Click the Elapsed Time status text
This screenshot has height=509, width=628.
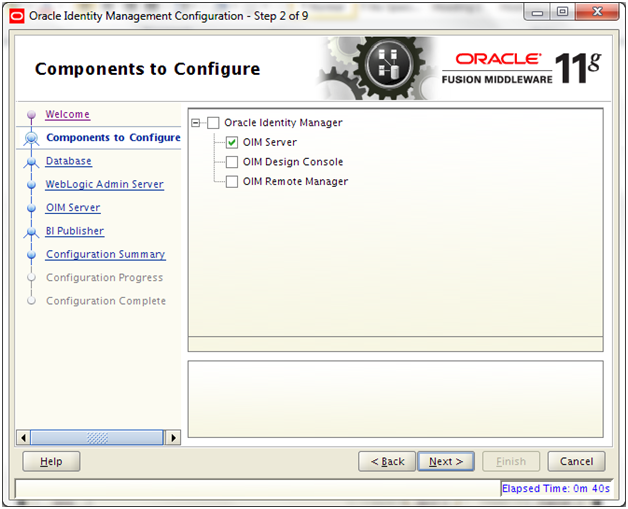pos(556,489)
